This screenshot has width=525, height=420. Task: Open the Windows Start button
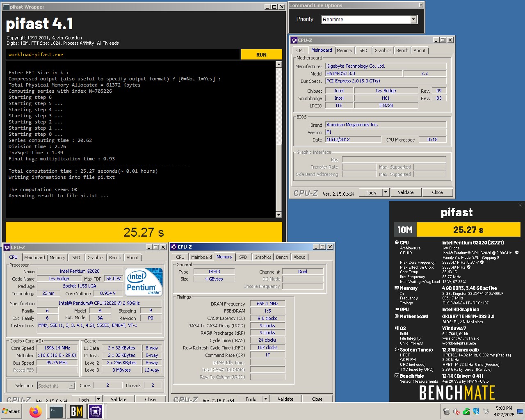[x=11, y=411]
